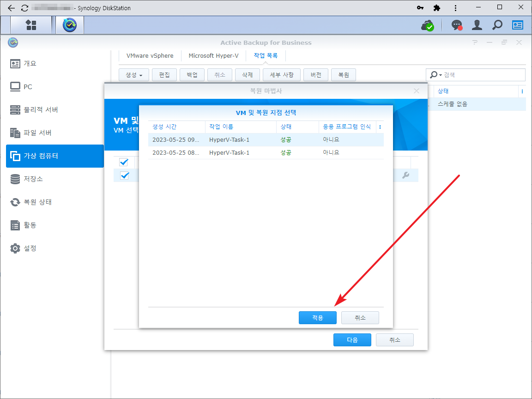Open browser password key icon
This screenshot has height=399, width=532.
click(x=420, y=7)
